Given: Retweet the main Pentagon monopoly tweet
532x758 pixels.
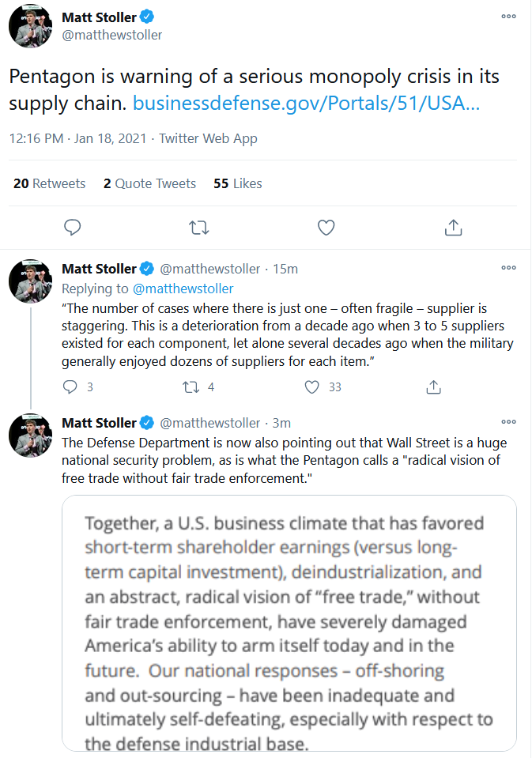Looking at the screenshot, I should pyautogui.click(x=198, y=227).
